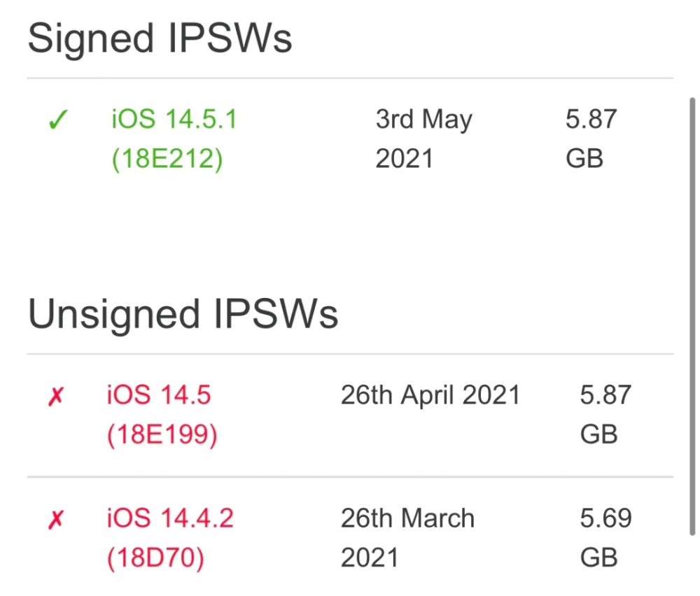Click the green checkmark next to iOS 14.5.1
The width and height of the screenshot is (700, 596).
(x=58, y=120)
